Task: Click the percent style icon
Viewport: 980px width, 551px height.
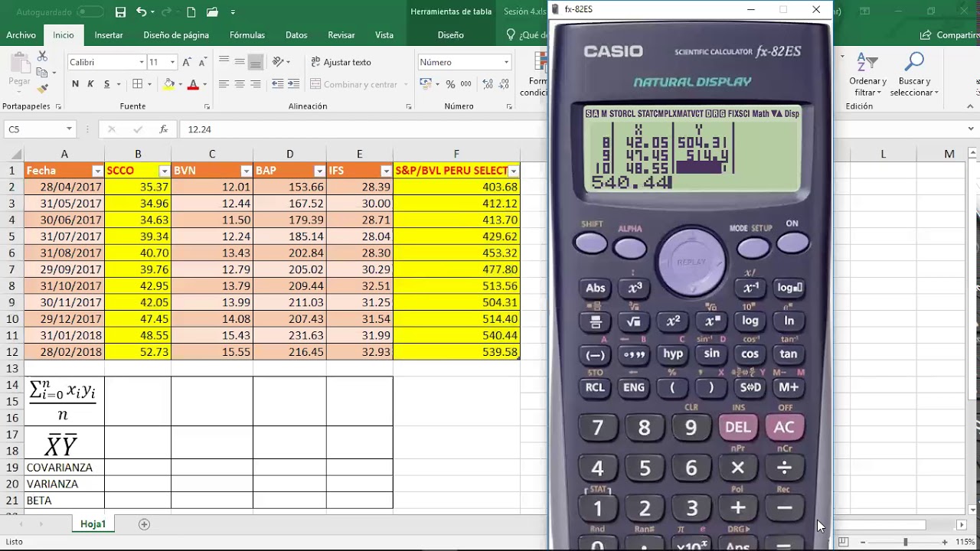Action: coord(450,84)
